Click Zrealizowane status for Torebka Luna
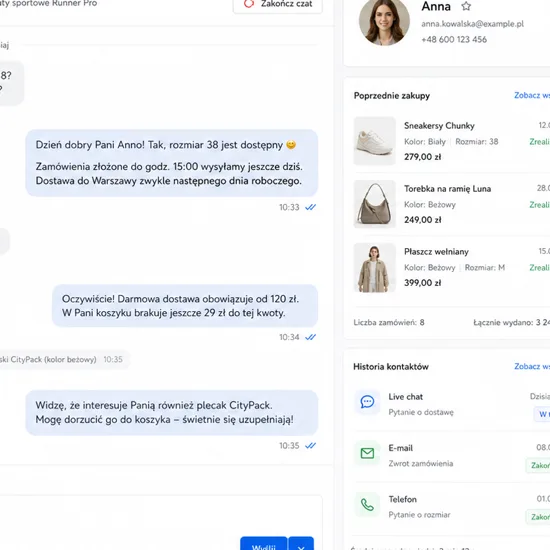 click(x=539, y=205)
